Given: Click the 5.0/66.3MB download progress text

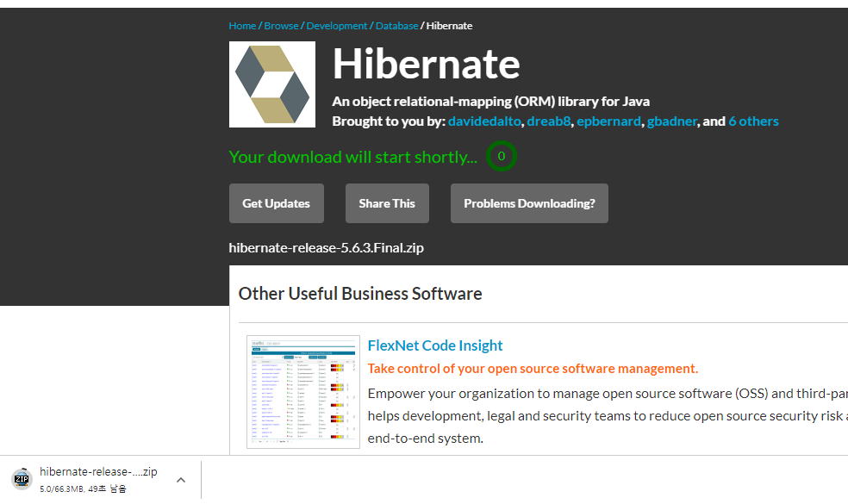Looking at the screenshot, I should 83,488.
